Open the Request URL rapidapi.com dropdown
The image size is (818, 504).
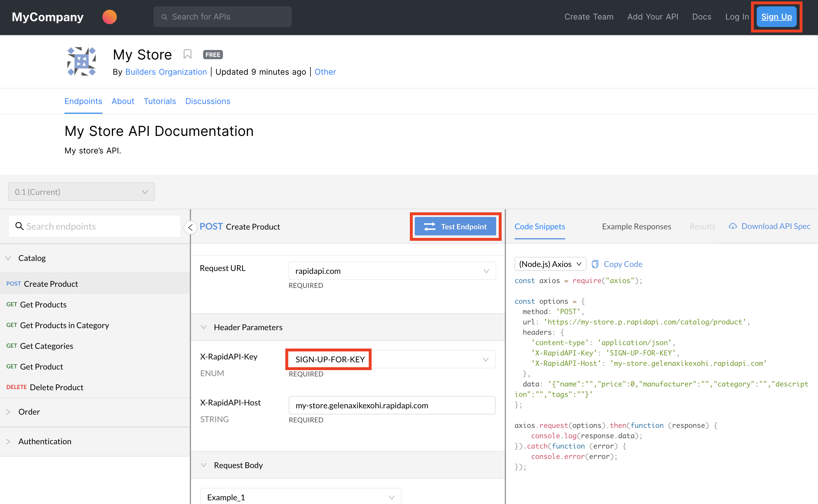(392, 271)
